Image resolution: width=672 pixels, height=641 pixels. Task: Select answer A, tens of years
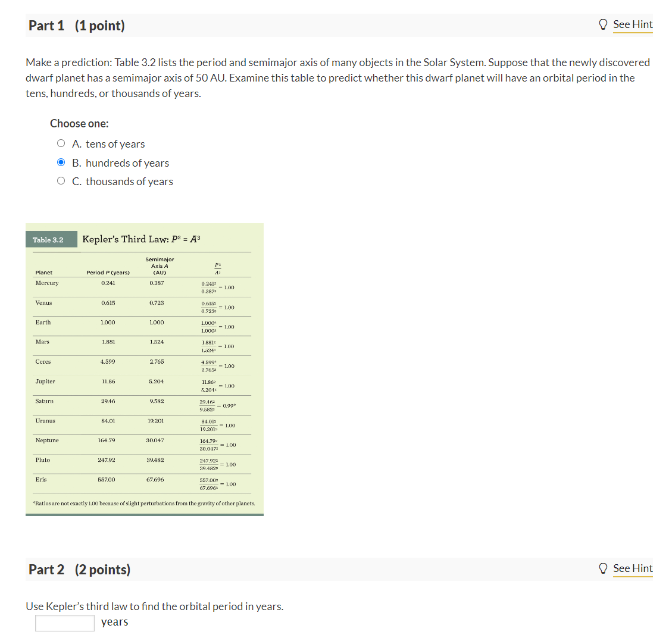(61, 143)
